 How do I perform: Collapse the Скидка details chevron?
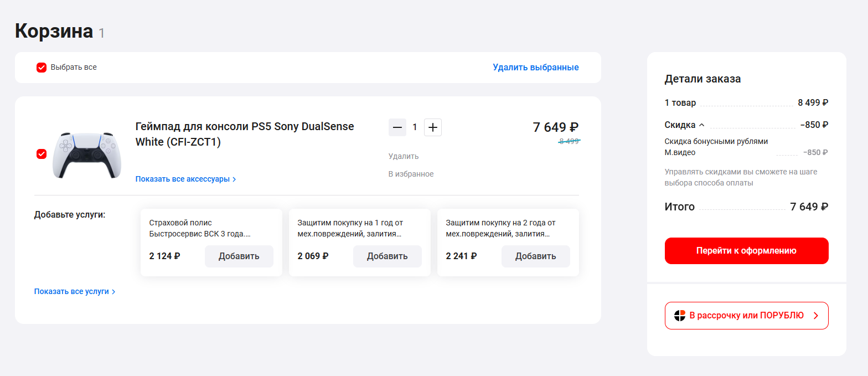(702, 125)
